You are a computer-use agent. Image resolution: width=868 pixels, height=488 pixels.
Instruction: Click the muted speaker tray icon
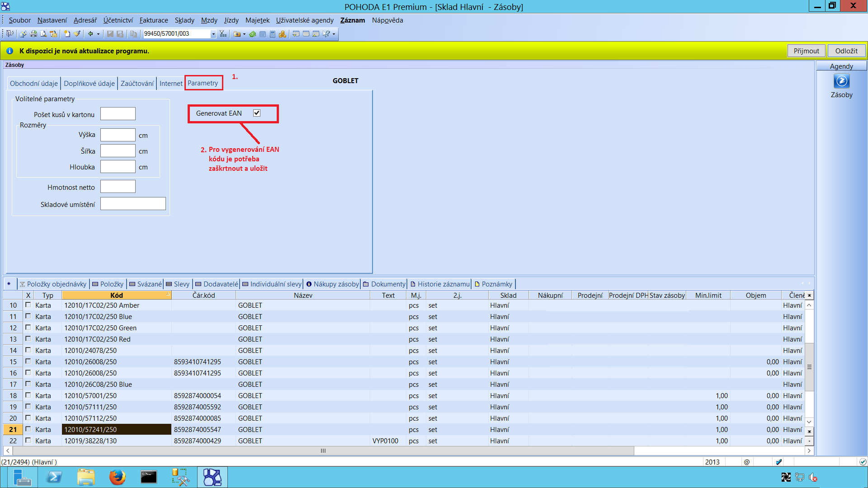point(813,477)
